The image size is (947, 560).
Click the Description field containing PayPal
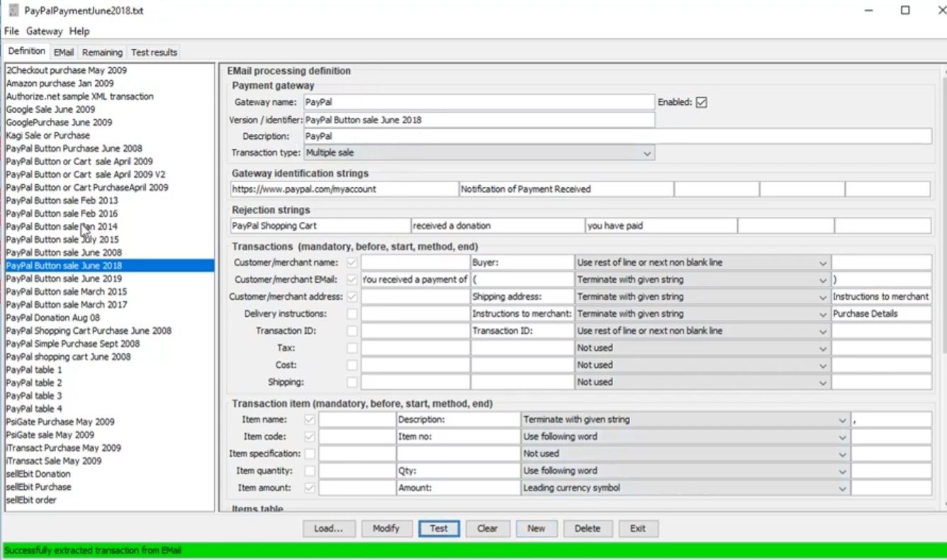coord(617,136)
